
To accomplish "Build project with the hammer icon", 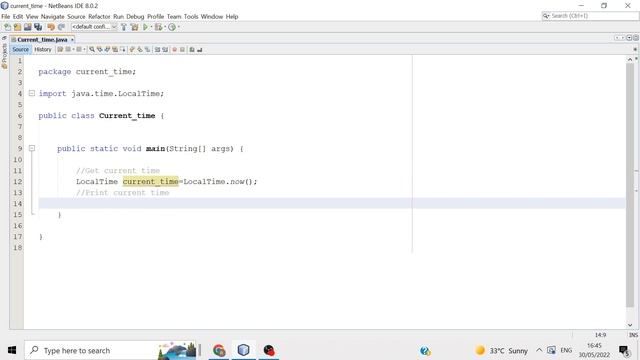I will click(x=124, y=27).
